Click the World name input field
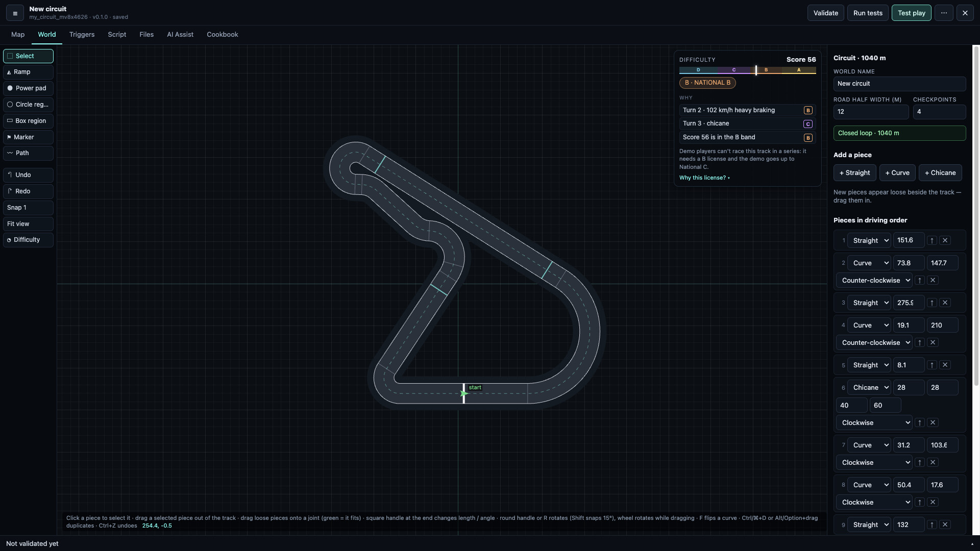 [899, 84]
